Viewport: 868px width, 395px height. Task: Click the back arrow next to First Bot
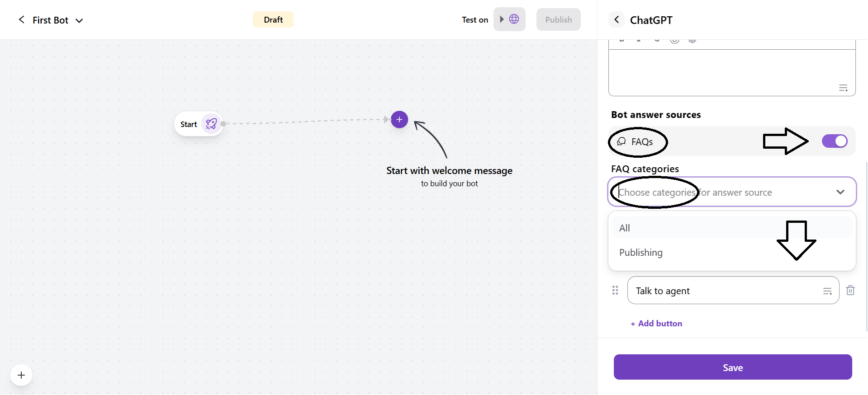pyautogui.click(x=21, y=19)
